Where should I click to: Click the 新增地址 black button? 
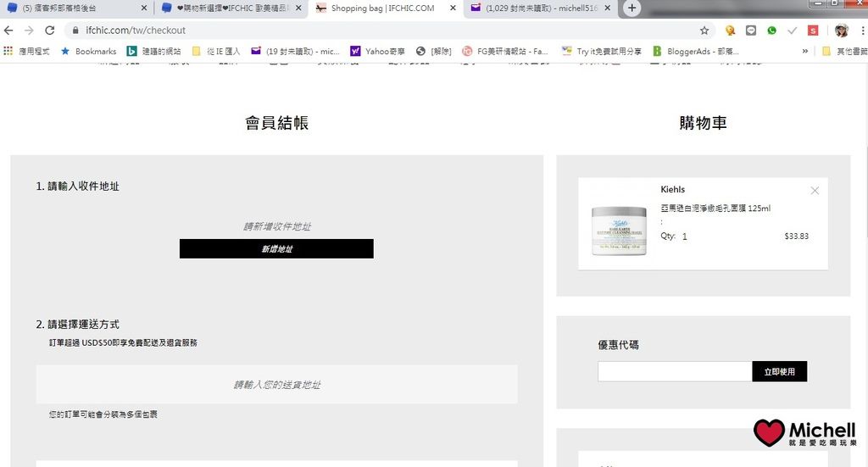(x=276, y=248)
